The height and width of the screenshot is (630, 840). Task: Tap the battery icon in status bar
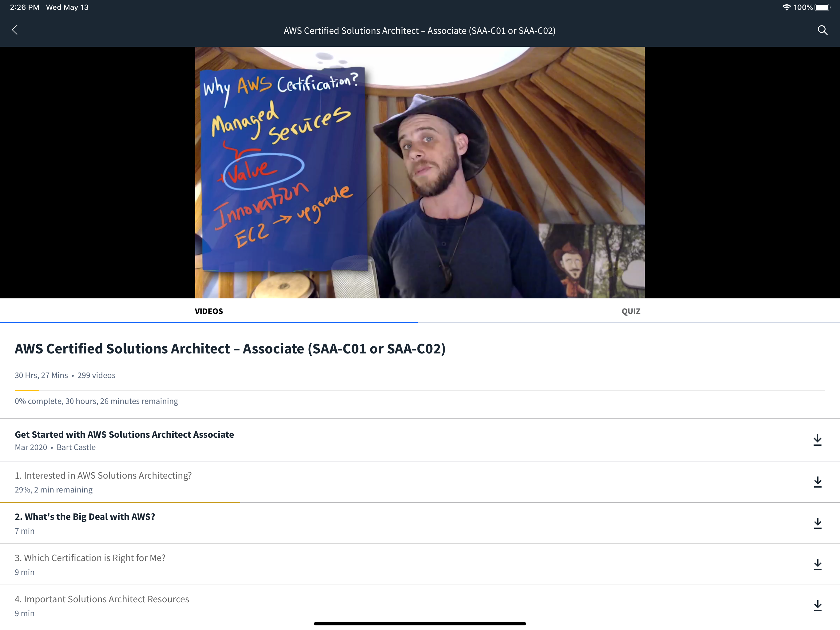coord(822,7)
